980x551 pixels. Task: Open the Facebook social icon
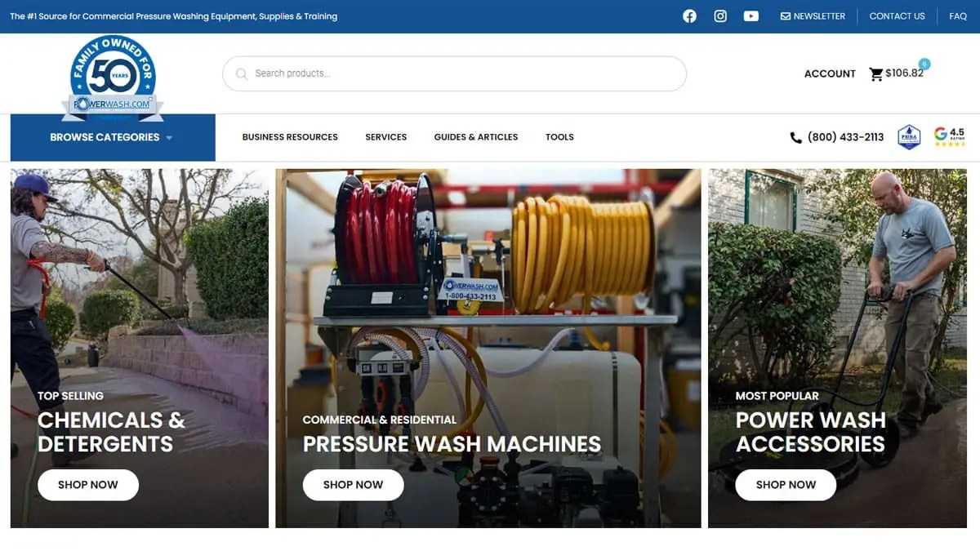point(689,16)
